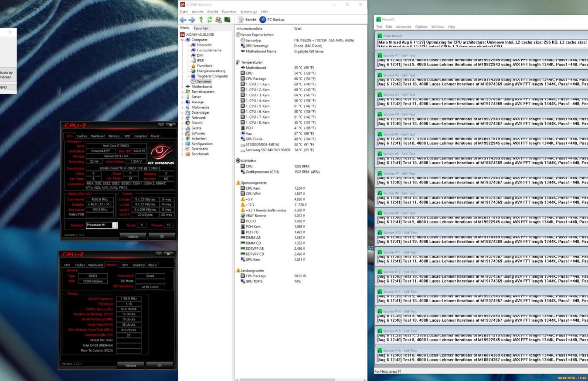Expand the Netzwerk tree node
Image resolution: width=588 pixels, height=381 pixels.
[x=182, y=118]
